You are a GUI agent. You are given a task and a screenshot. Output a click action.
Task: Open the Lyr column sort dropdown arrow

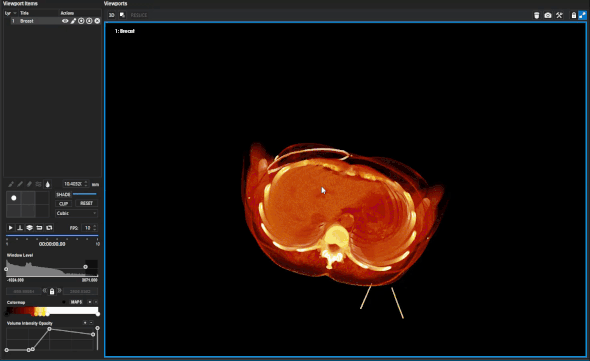[x=15, y=13]
